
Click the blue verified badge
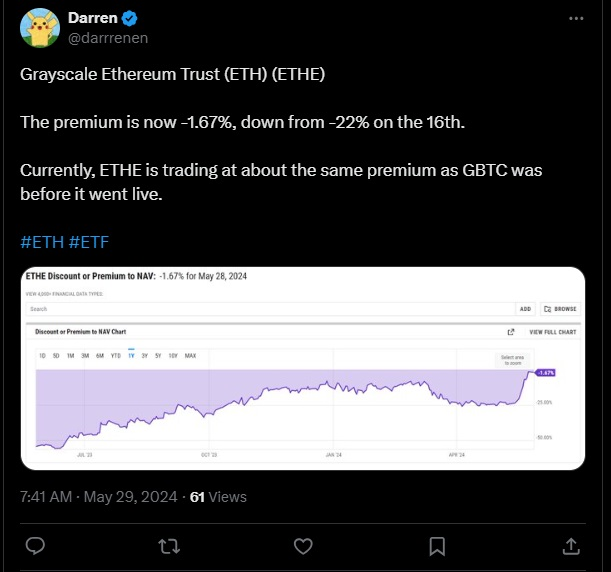coord(129,18)
